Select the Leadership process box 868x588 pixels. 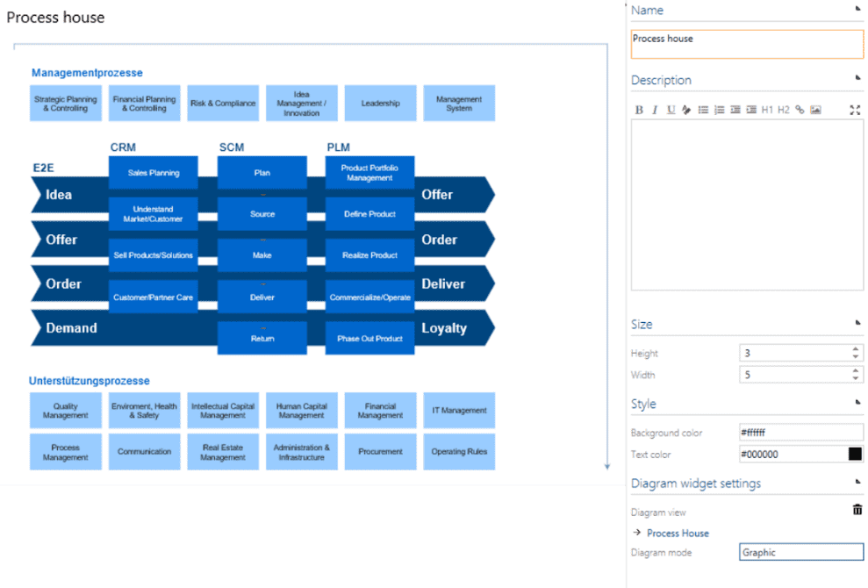[380, 103]
